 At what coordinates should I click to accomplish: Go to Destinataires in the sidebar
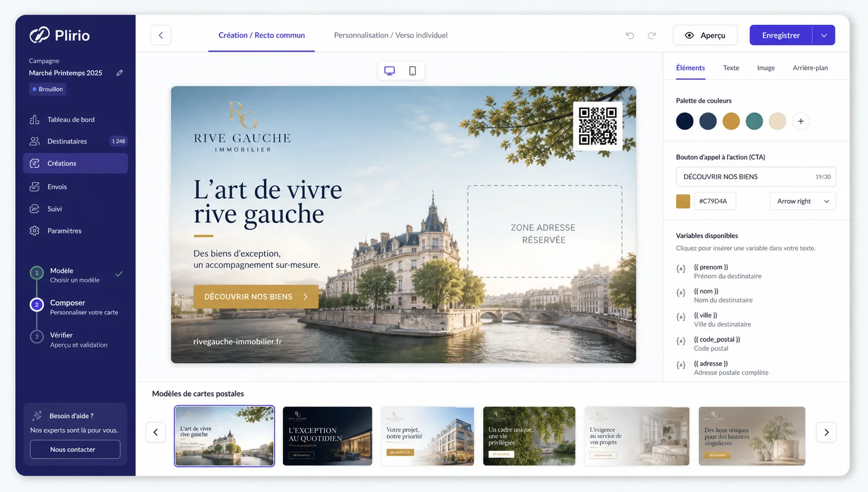point(75,141)
